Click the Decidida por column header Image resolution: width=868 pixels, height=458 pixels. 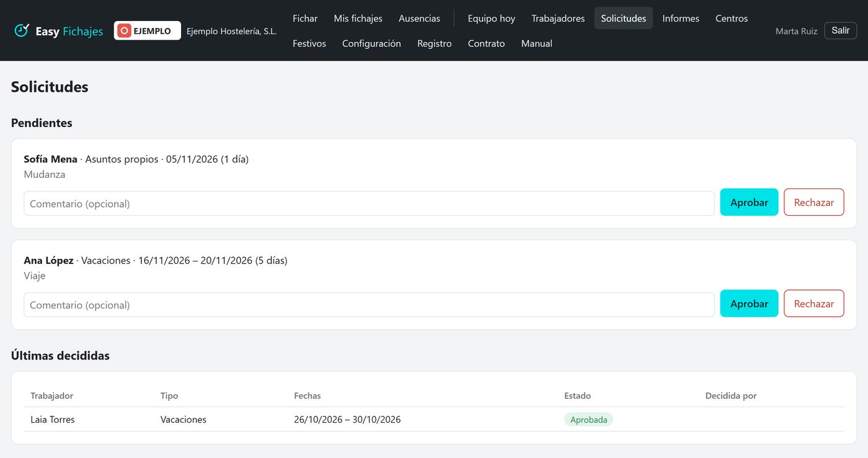(731, 395)
